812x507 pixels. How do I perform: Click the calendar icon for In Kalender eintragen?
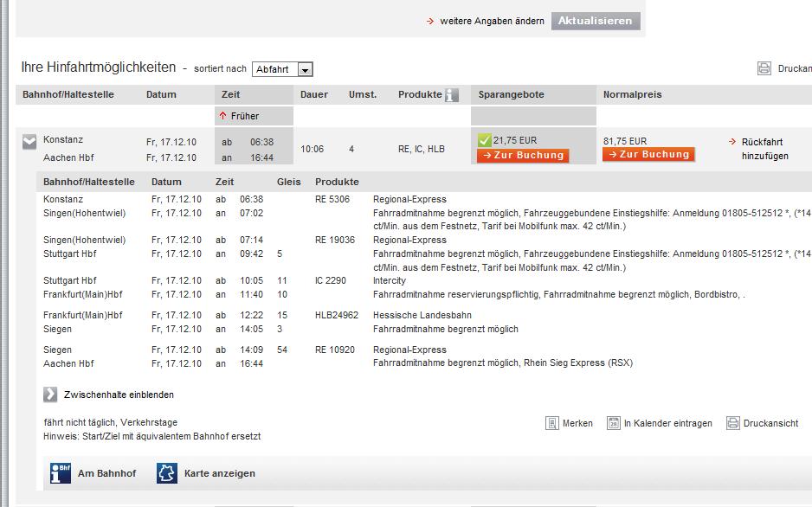click(614, 423)
